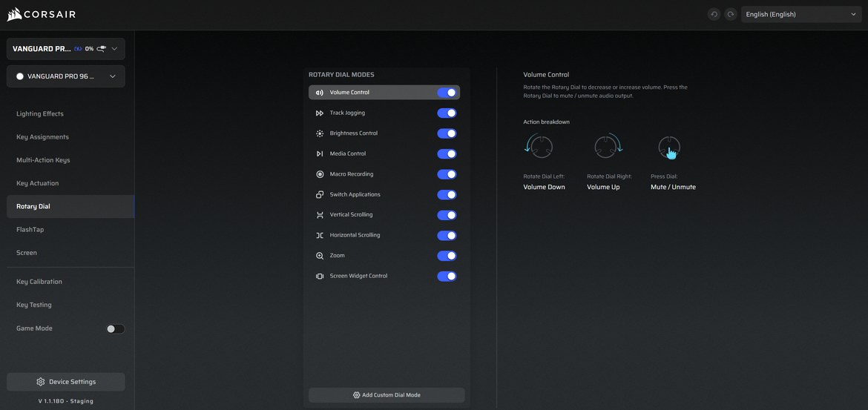Click the Macro Recording record icon

click(x=320, y=174)
